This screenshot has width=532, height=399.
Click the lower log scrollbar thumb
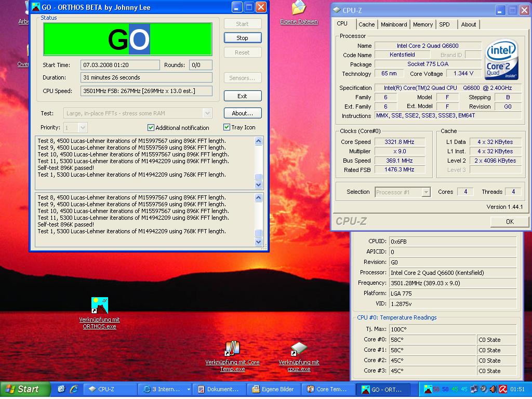259,233
